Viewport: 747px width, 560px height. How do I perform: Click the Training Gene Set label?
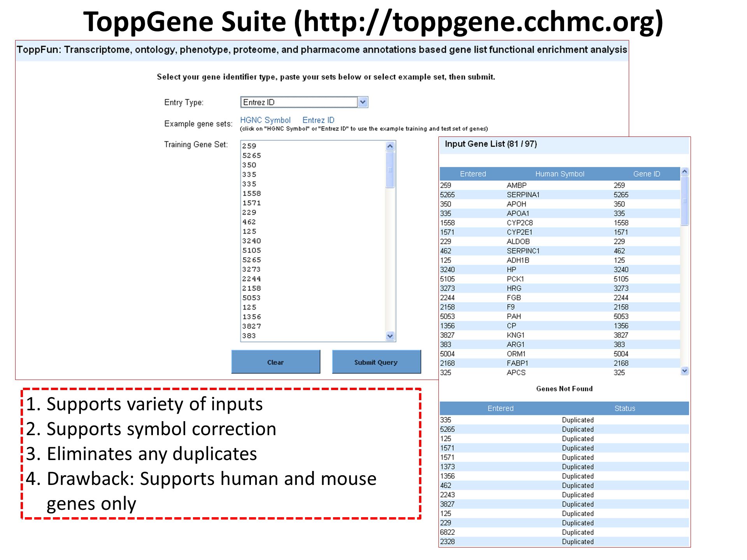tap(196, 145)
